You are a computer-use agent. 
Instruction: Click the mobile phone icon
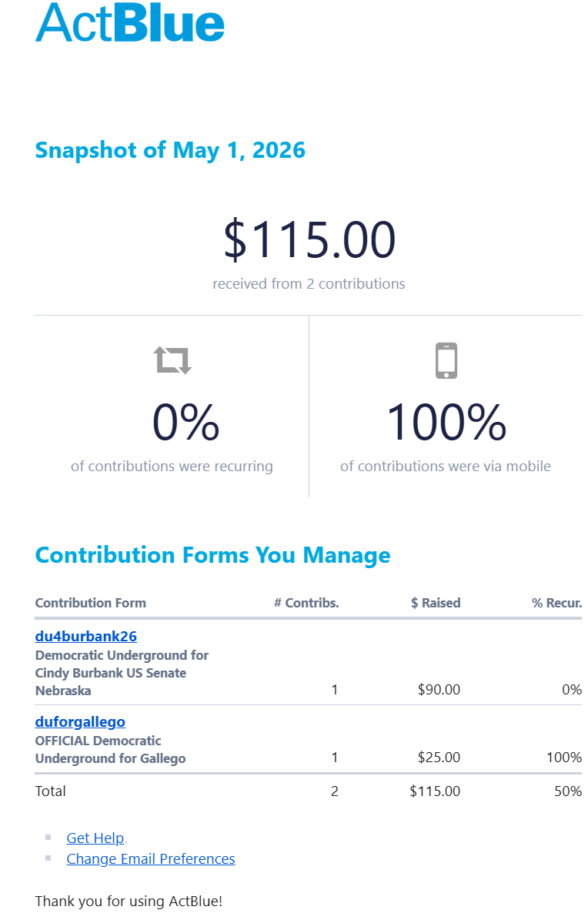click(x=446, y=360)
